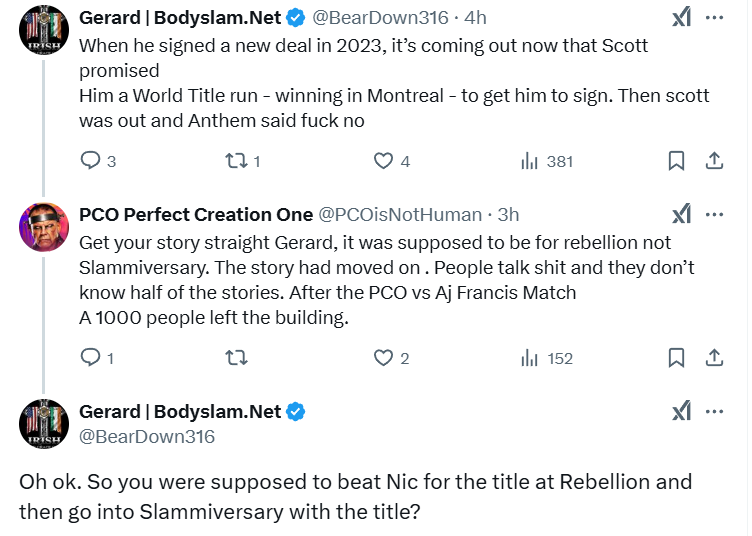Share PCO's tweet
752x536 pixels.
click(715, 357)
